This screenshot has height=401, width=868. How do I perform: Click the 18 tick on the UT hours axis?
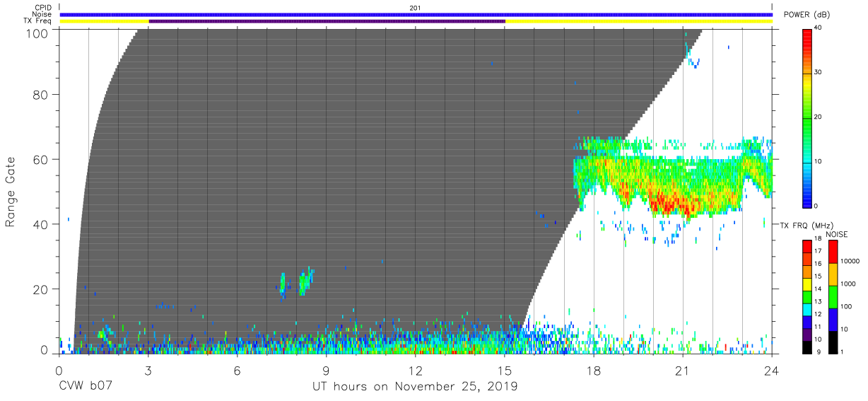[594, 370]
